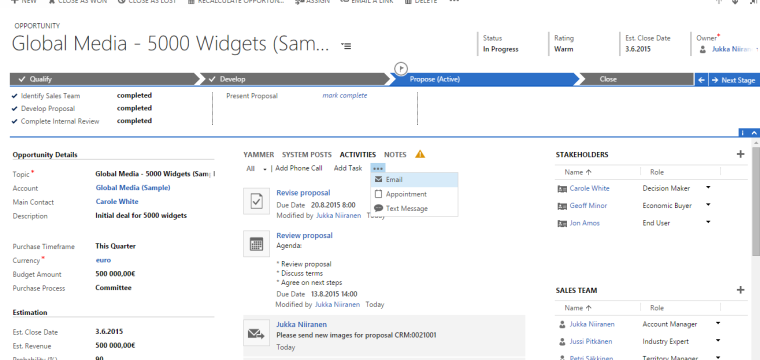Open the Revise proposal activity

tap(303, 192)
